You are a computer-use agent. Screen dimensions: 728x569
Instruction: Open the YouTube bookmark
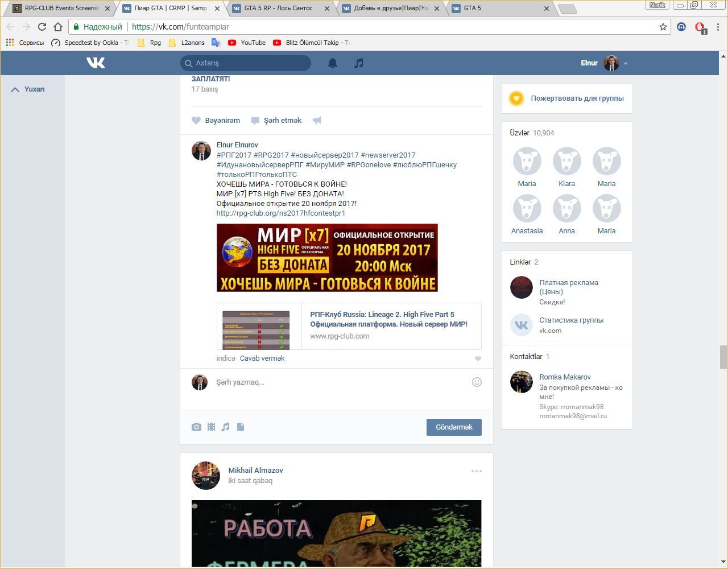tap(247, 43)
